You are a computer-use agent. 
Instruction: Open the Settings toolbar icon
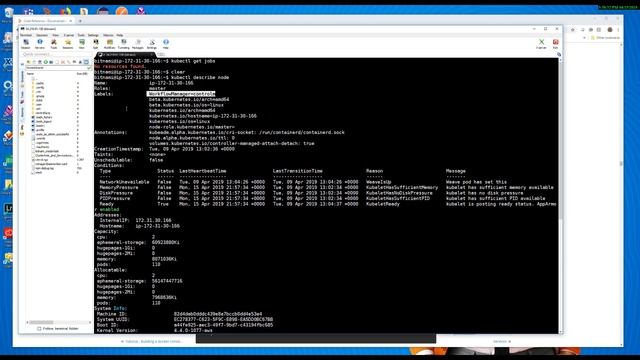click(151, 44)
